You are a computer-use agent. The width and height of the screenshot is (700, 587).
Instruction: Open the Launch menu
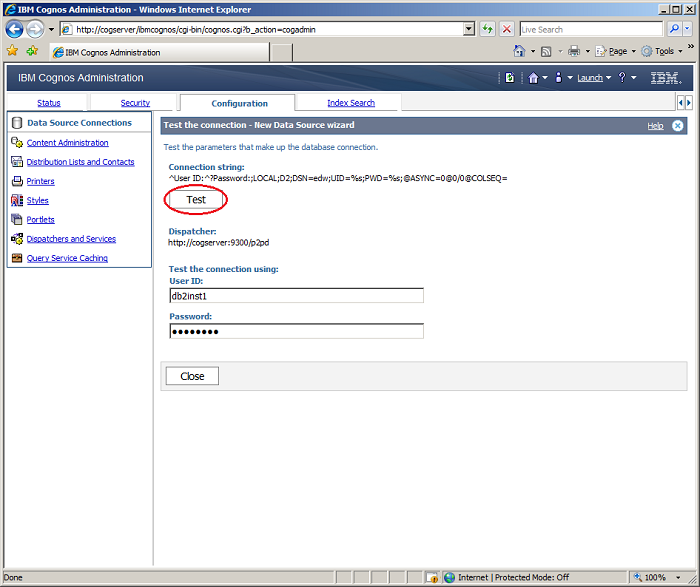tap(594, 78)
